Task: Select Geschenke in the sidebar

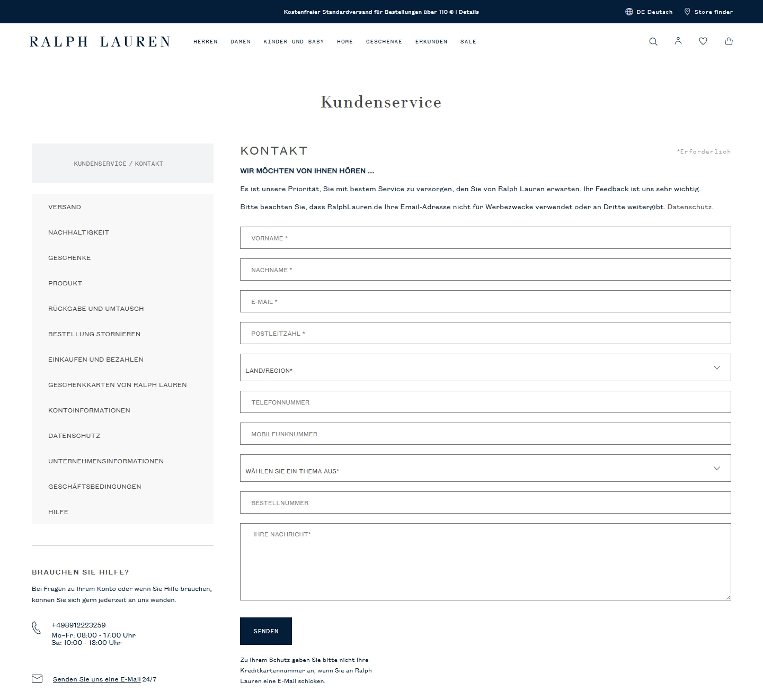Action: (69, 258)
